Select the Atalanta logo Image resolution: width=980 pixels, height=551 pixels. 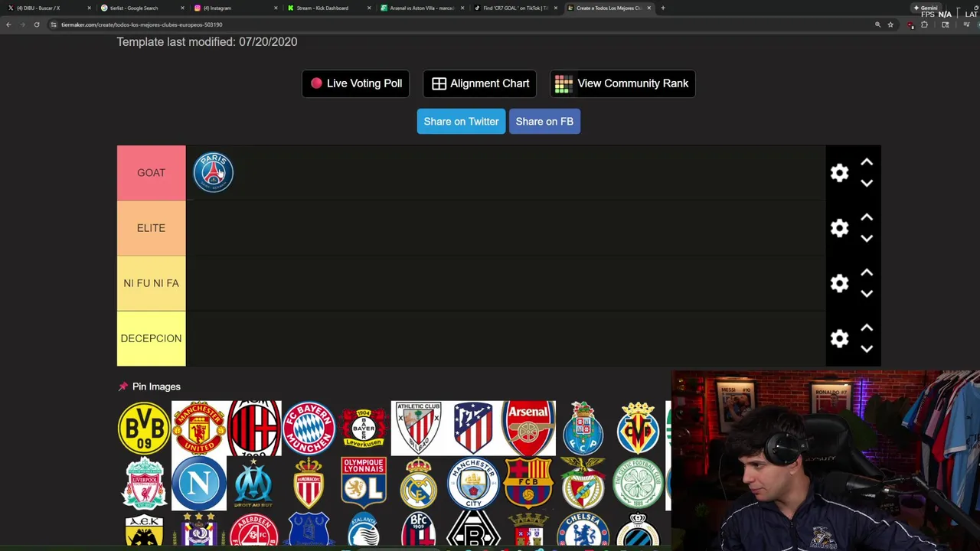coord(364,530)
